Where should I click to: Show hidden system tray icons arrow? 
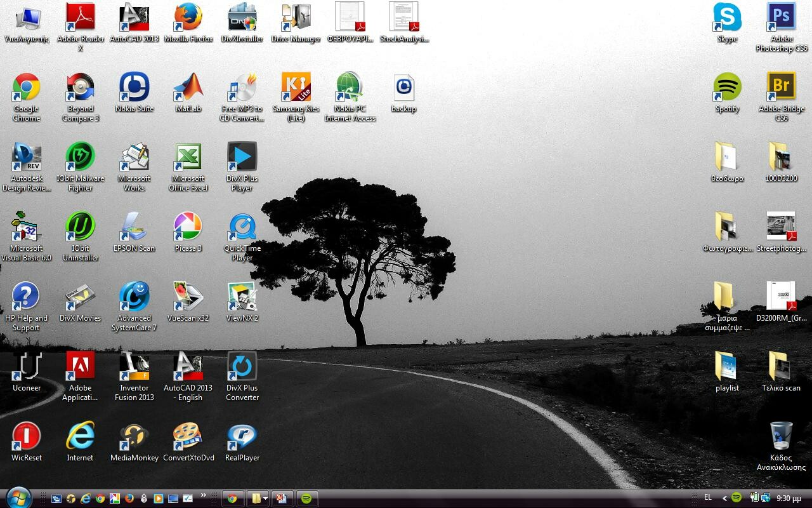tap(724, 498)
